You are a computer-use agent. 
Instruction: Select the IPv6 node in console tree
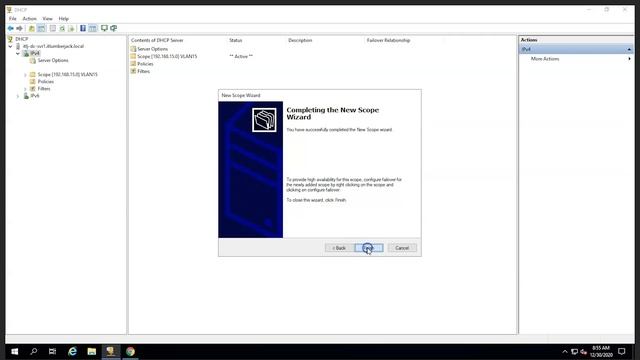click(x=35, y=96)
